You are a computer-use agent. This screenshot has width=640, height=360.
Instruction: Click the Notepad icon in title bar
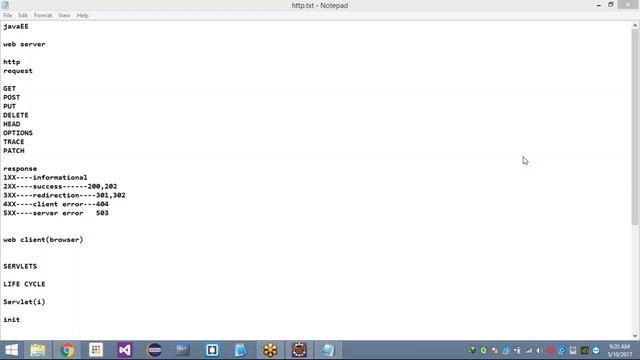(x=5, y=5)
